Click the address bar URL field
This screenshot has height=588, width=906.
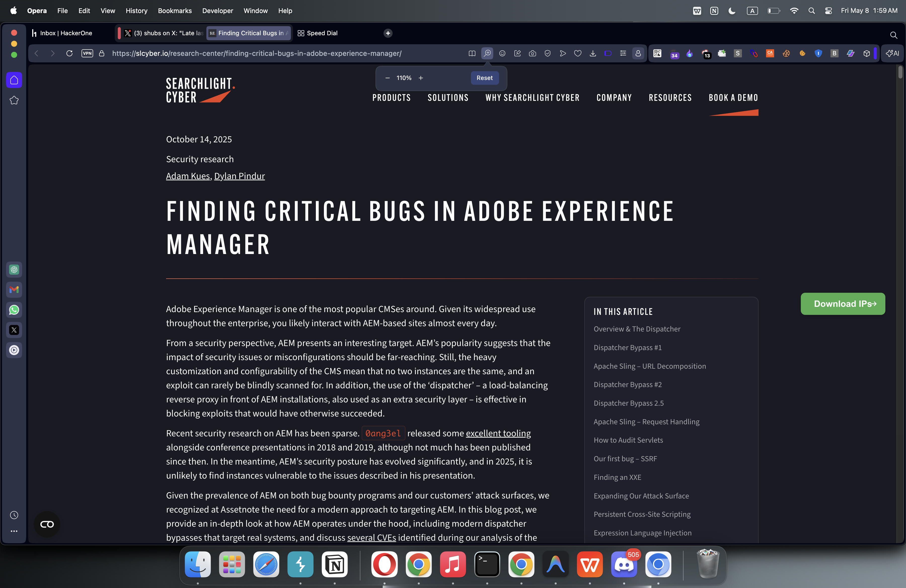click(256, 53)
